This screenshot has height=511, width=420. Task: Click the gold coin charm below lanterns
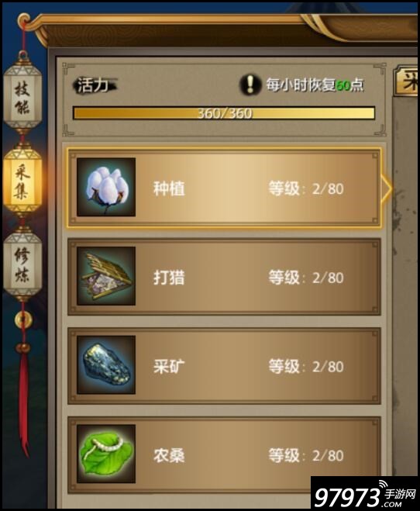[22, 319]
